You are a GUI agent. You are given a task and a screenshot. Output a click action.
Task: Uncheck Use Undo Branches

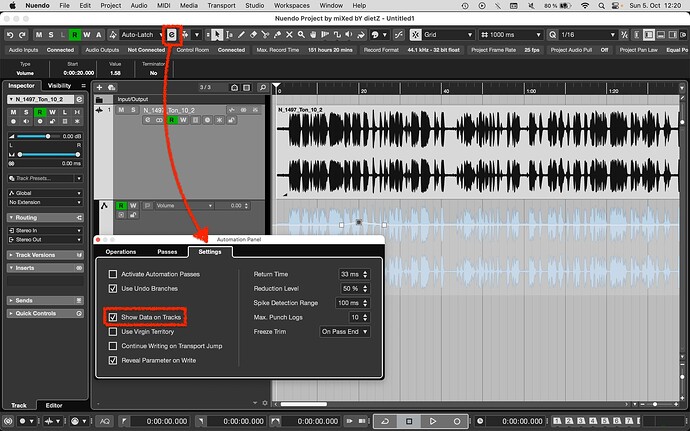[x=113, y=289]
